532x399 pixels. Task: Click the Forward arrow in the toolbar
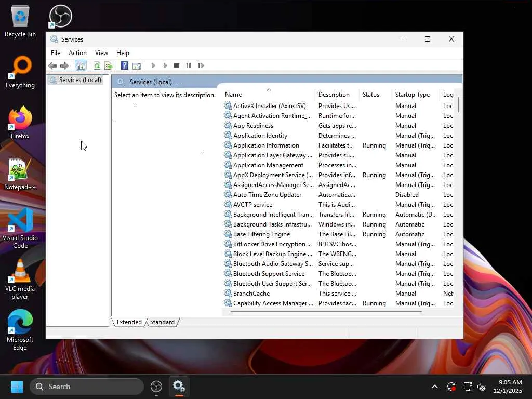click(x=64, y=65)
